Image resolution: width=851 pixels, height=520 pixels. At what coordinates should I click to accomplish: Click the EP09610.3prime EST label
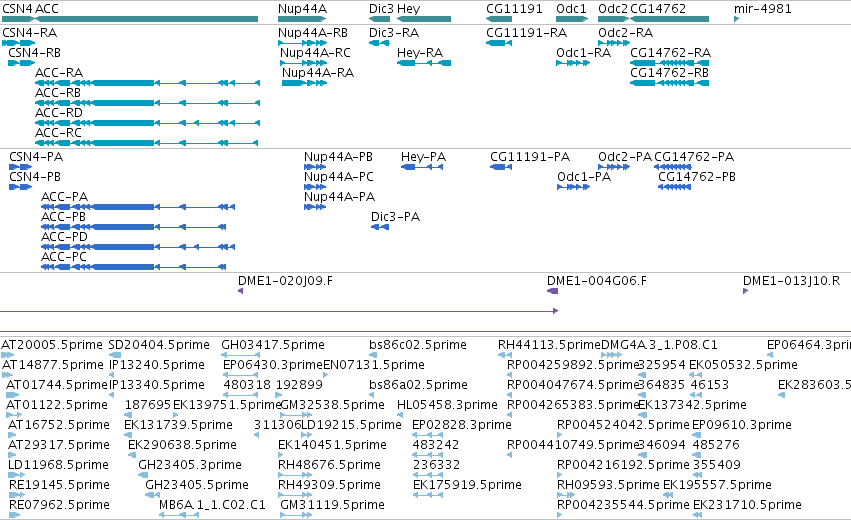(x=742, y=425)
